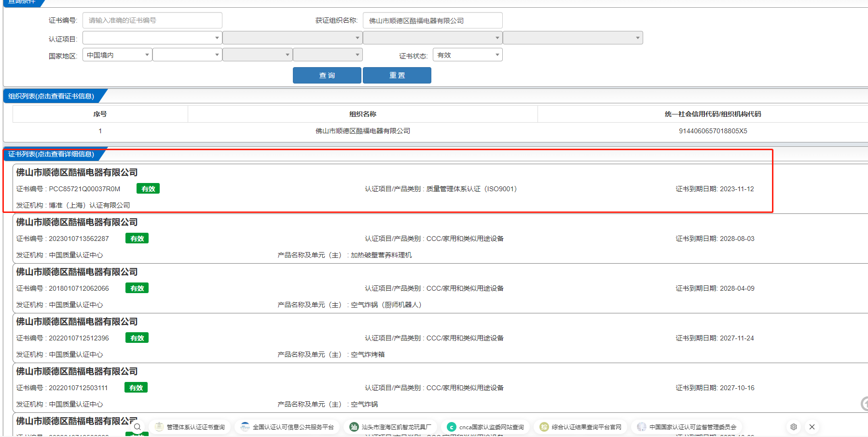Click the 有效 badge beside PCC85721Q00037R0M

[x=148, y=189]
